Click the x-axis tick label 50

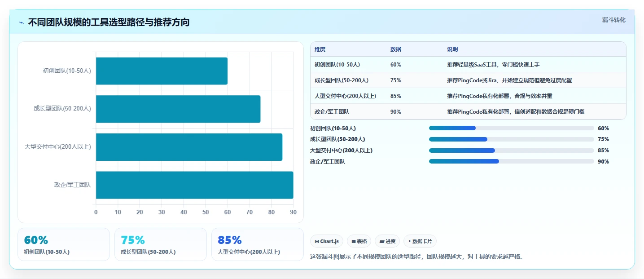[206, 212]
